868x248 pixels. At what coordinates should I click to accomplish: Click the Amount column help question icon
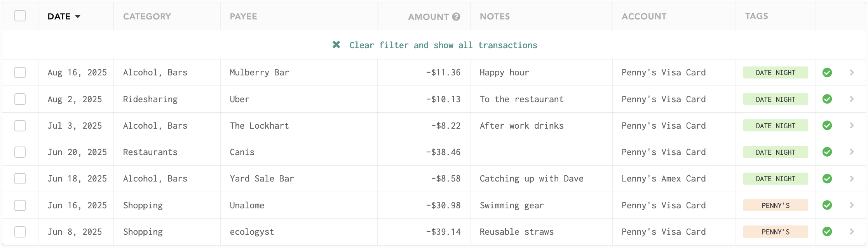[x=456, y=17]
